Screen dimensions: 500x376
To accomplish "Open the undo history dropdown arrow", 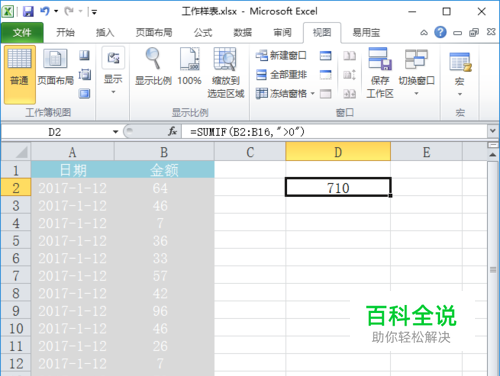I will coord(56,12).
